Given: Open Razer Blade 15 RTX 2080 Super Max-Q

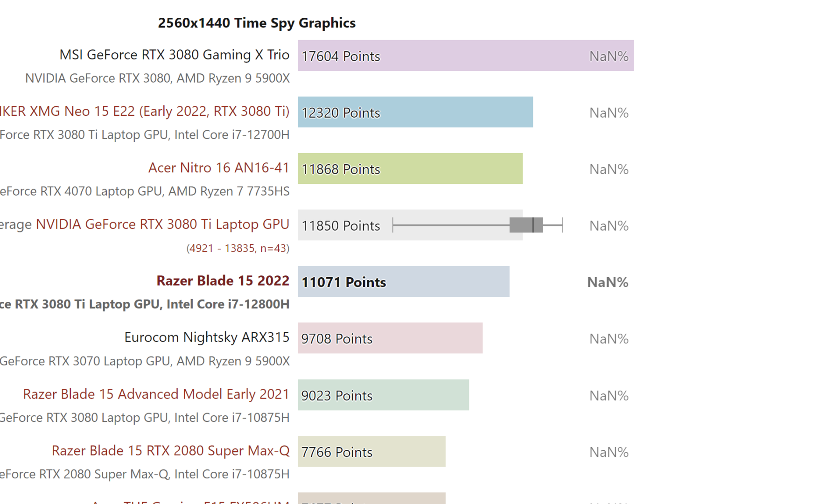Looking at the screenshot, I should click(170, 451).
